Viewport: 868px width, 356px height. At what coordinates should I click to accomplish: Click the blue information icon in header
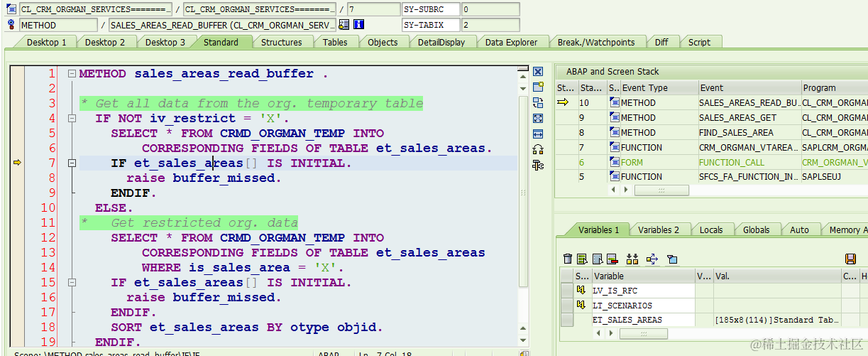point(359,25)
